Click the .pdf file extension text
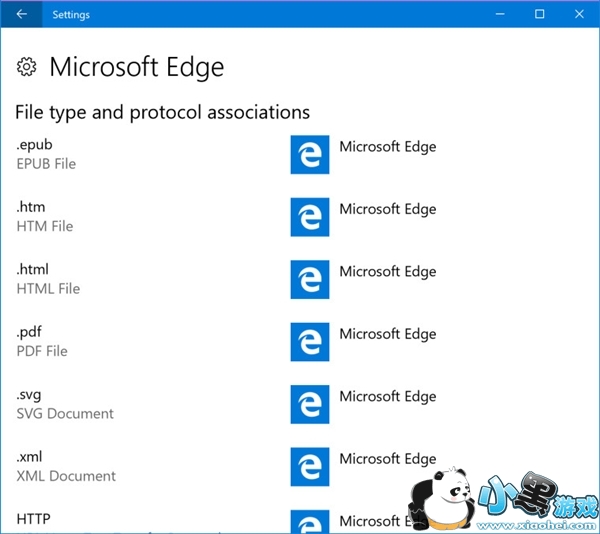This screenshot has height=534, width=600. [x=29, y=332]
